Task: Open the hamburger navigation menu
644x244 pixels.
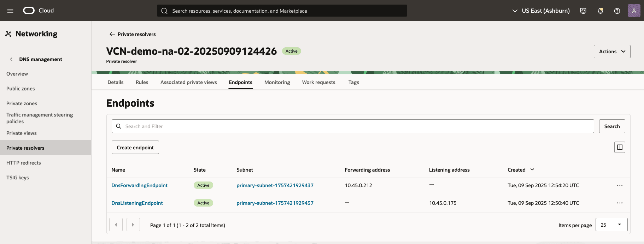Action: [x=10, y=11]
